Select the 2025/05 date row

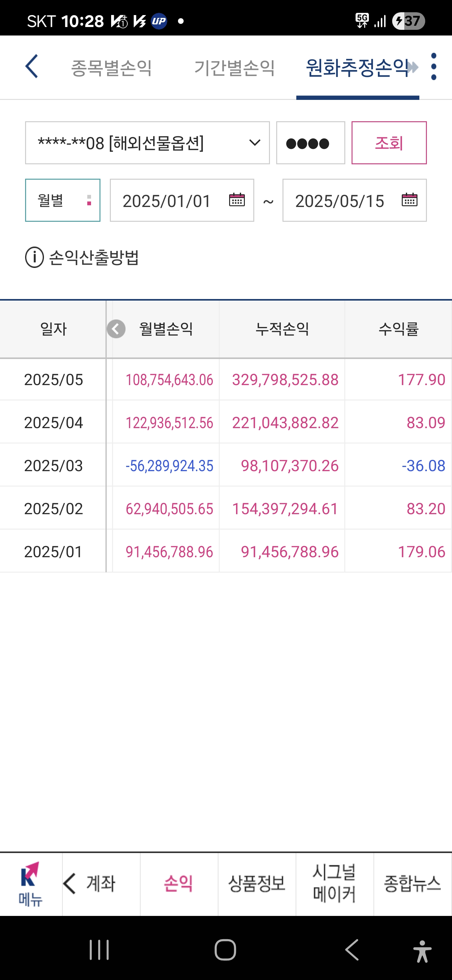coord(53,380)
